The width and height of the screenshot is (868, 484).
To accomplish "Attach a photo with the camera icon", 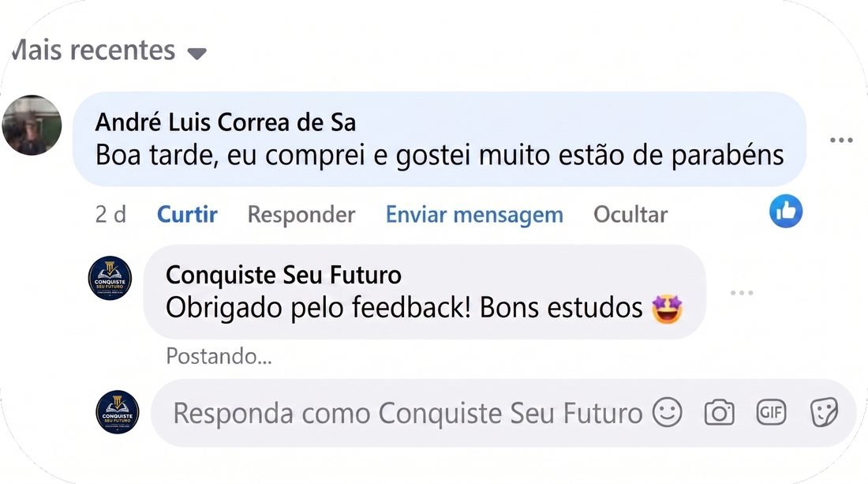I will click(x=719, y=413).
